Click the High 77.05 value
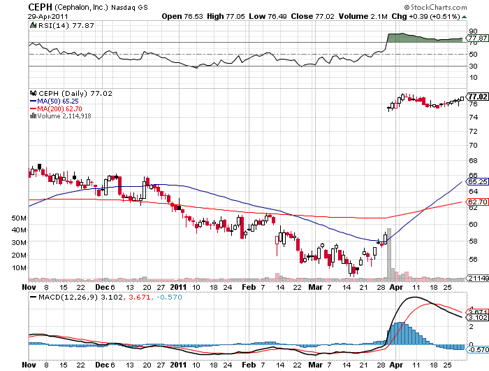 (x=226, y=16)
